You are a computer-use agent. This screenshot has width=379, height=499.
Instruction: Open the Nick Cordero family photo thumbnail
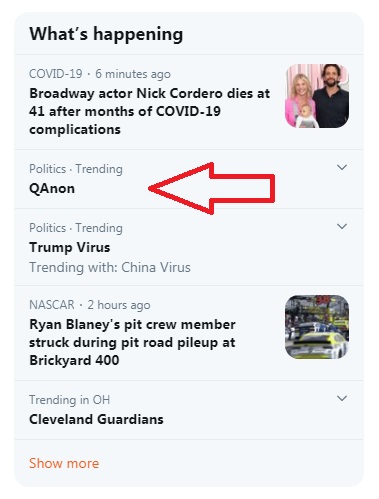tap(317, 96)
